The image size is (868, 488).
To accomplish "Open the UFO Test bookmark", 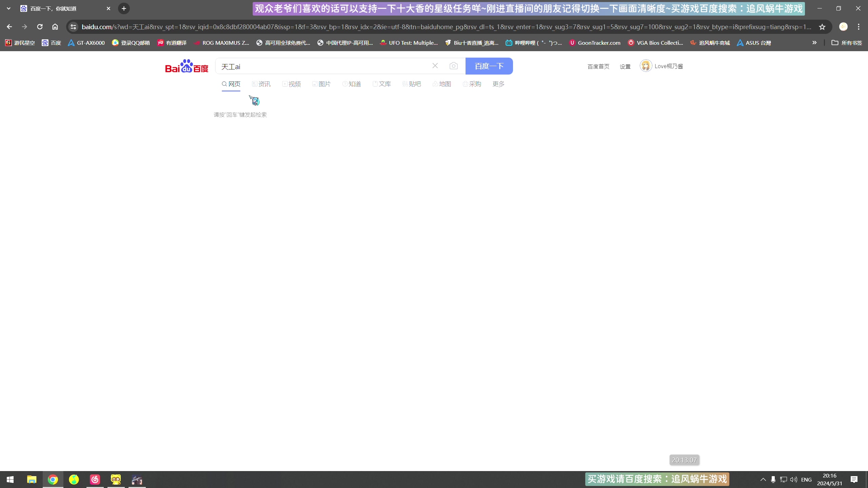I will tap(409, 43).
